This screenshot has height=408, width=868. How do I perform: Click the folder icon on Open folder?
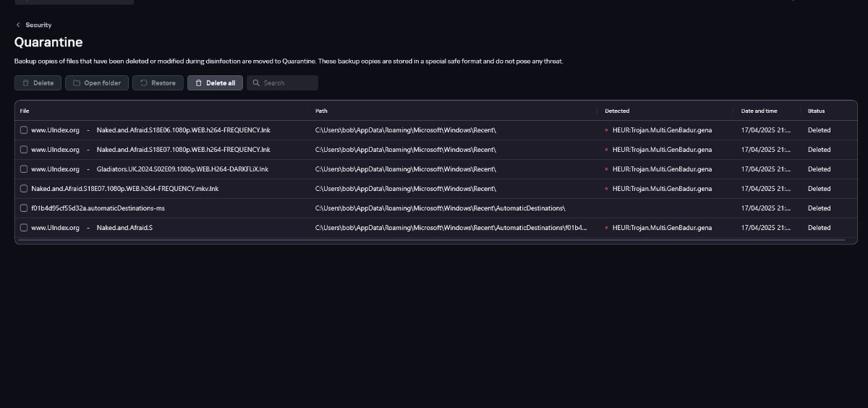(x=76, y=83)
